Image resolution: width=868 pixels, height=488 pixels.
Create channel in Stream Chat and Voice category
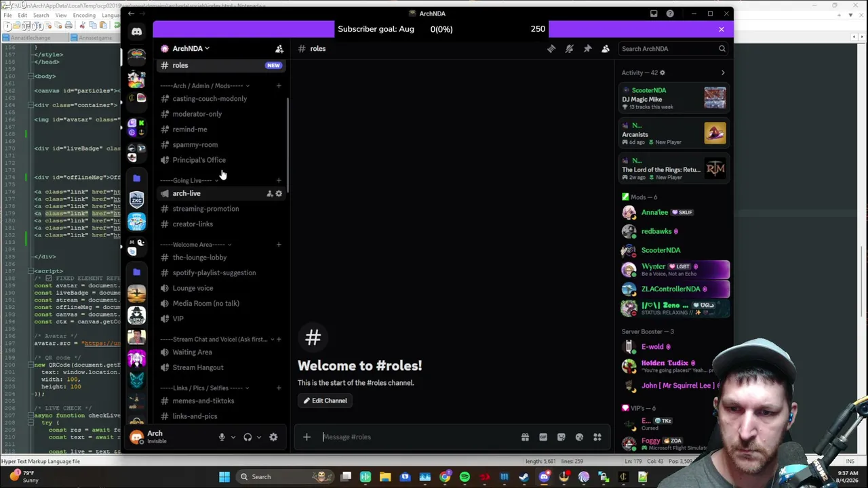(279, 340)
